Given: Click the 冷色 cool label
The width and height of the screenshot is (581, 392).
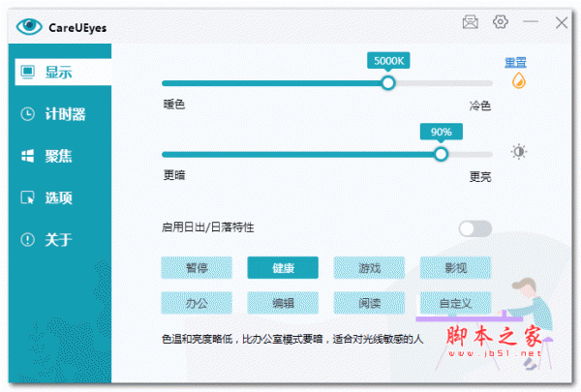Looking at the screenshot, I should (480, 106).
